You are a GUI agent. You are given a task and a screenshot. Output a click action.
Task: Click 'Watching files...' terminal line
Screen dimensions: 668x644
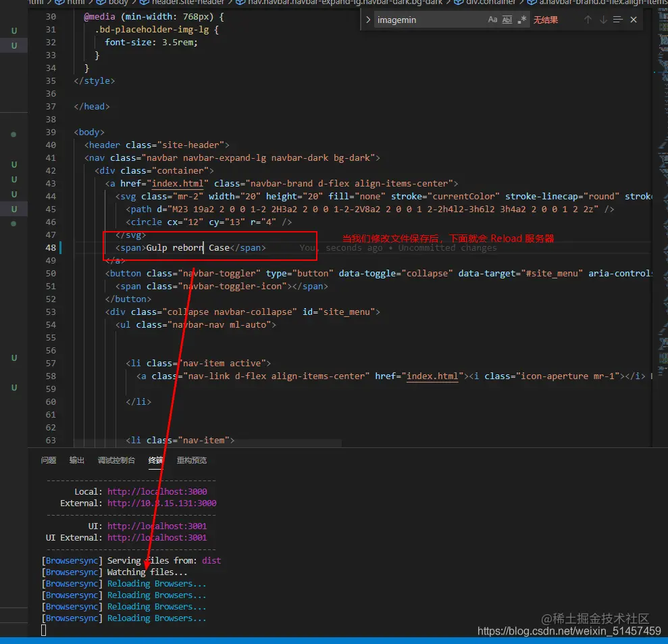coord(115,572)
